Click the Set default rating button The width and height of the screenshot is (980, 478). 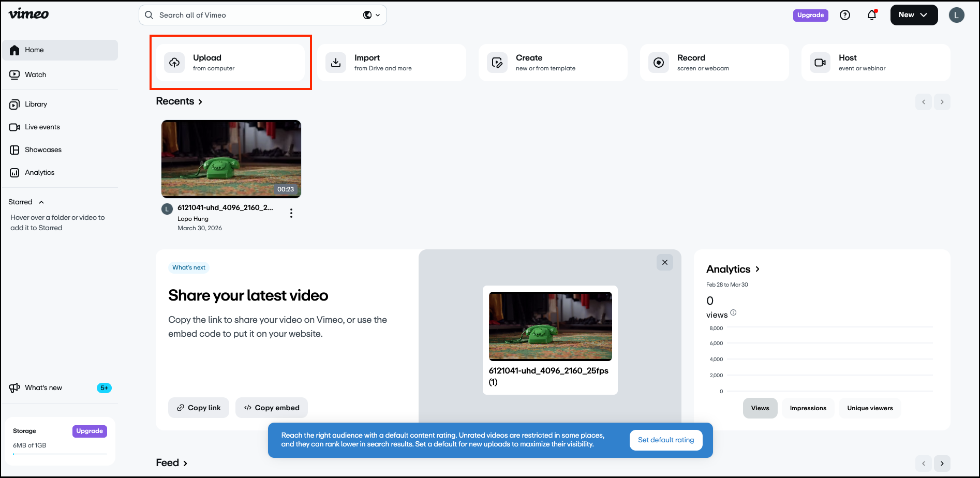[666, 440]
